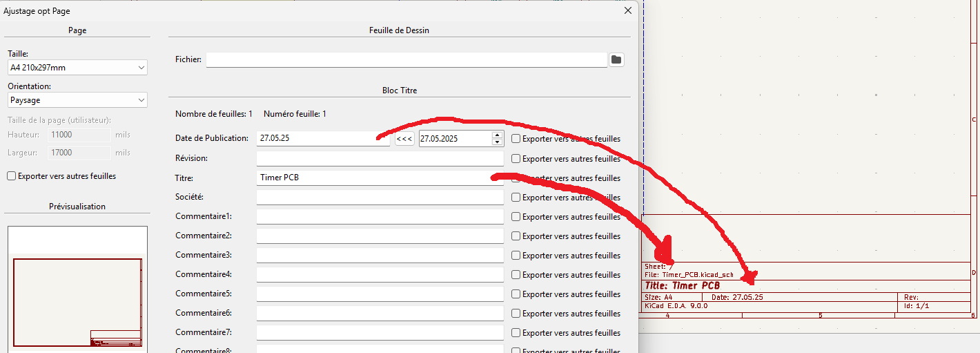Open date picker dropdown arrow
Image resolution: width=980 pixels, height=353 pixels.
pyautogui.click(x=498, y=142)
